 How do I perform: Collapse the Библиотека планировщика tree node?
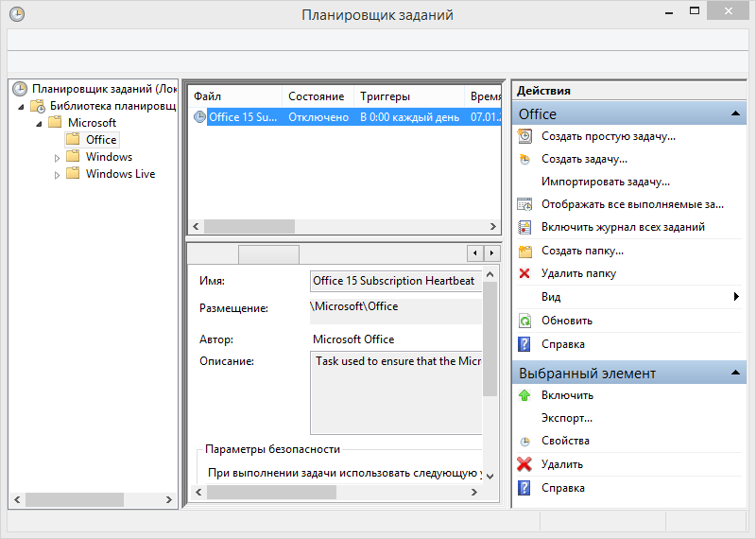(21, 107)
